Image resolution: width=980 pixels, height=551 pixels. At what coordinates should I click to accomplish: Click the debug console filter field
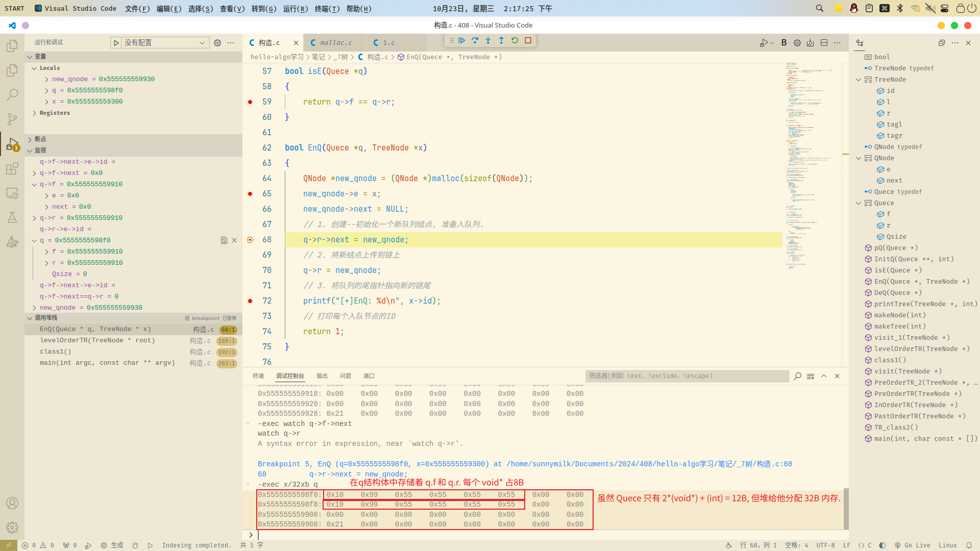pos(687,376)
